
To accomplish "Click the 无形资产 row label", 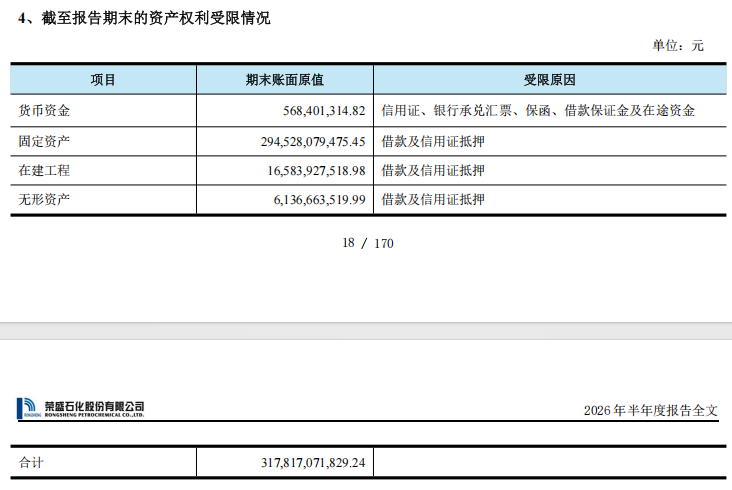I will click(x=44, y=199).
